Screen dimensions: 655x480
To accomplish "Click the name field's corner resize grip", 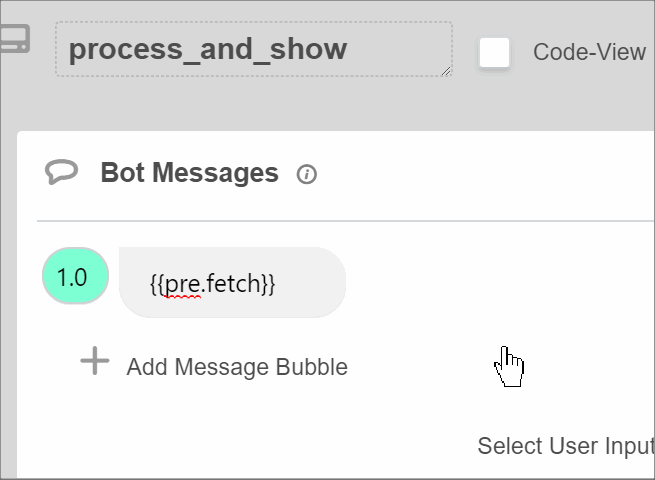I will point(446,71).
